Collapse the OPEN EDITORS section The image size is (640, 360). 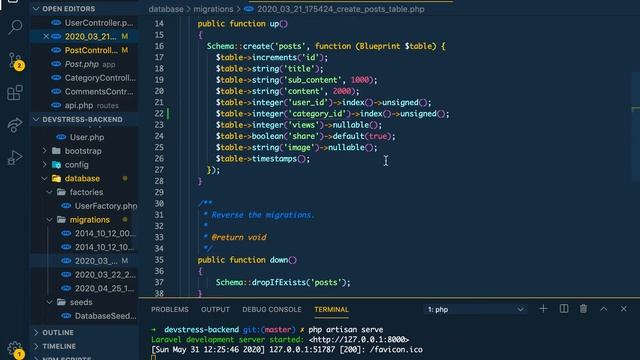[x=84, y=9]
